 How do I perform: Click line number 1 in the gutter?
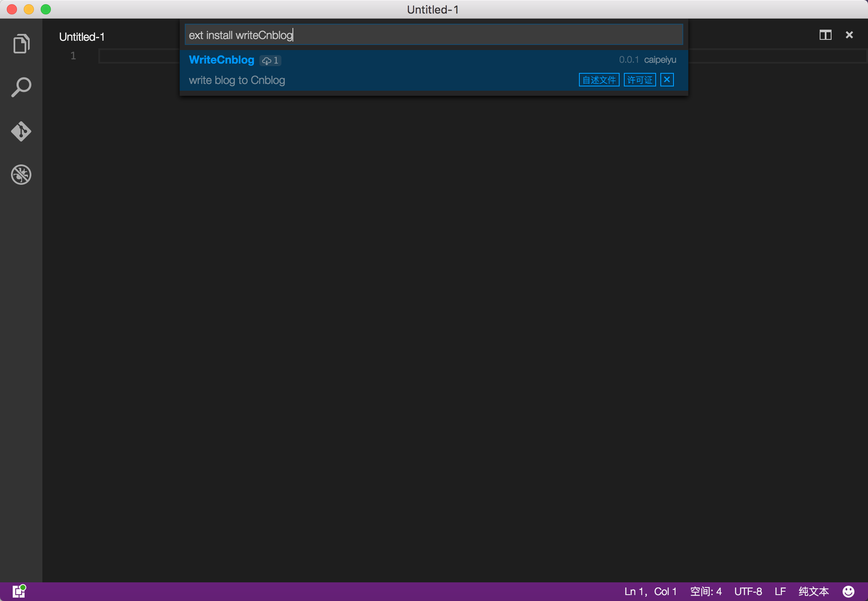tap(73, 56)
